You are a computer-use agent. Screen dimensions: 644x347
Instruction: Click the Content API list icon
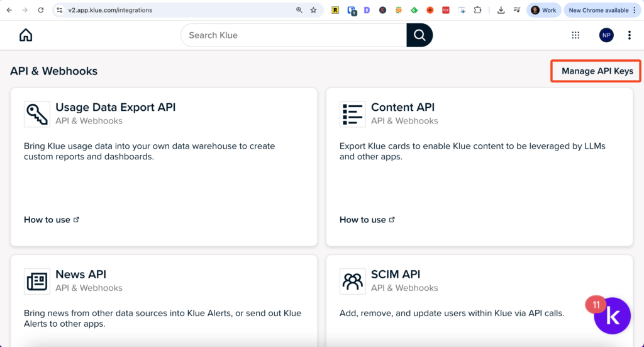[x=352, y=114]
